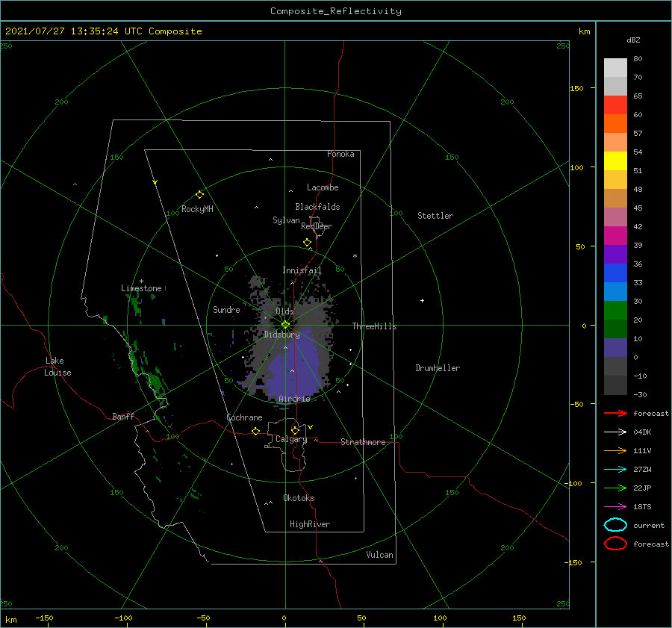Click the Drumheller label
This screenshot has width=672, height=628.
[x=438, y=368]
